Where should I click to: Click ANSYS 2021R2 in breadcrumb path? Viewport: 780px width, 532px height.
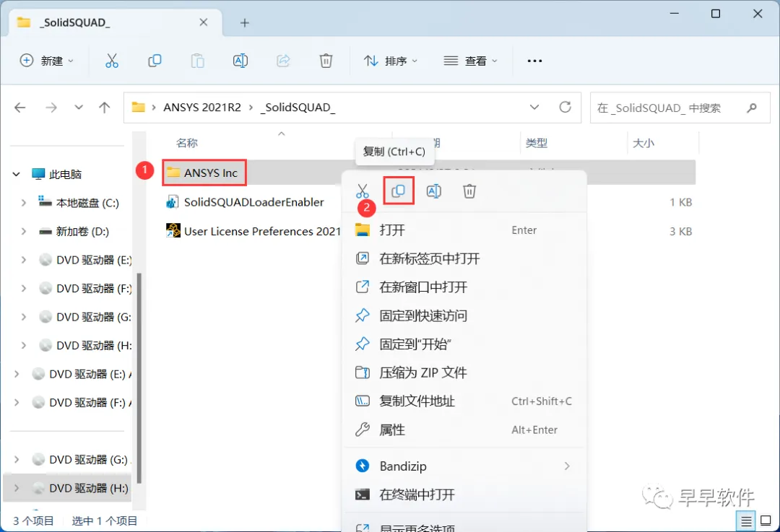[202, 108]
